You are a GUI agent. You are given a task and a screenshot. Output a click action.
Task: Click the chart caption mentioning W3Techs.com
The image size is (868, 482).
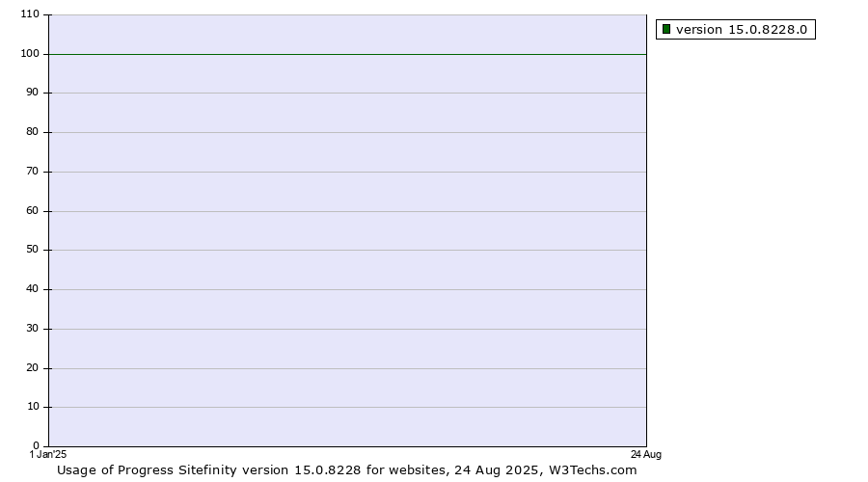pos(346,469)
